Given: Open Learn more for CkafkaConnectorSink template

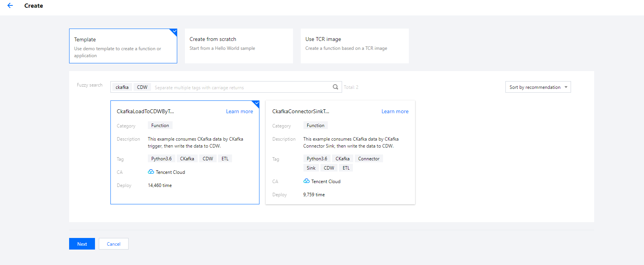Looking at the screenshot, I should click(x=395, y=112).
